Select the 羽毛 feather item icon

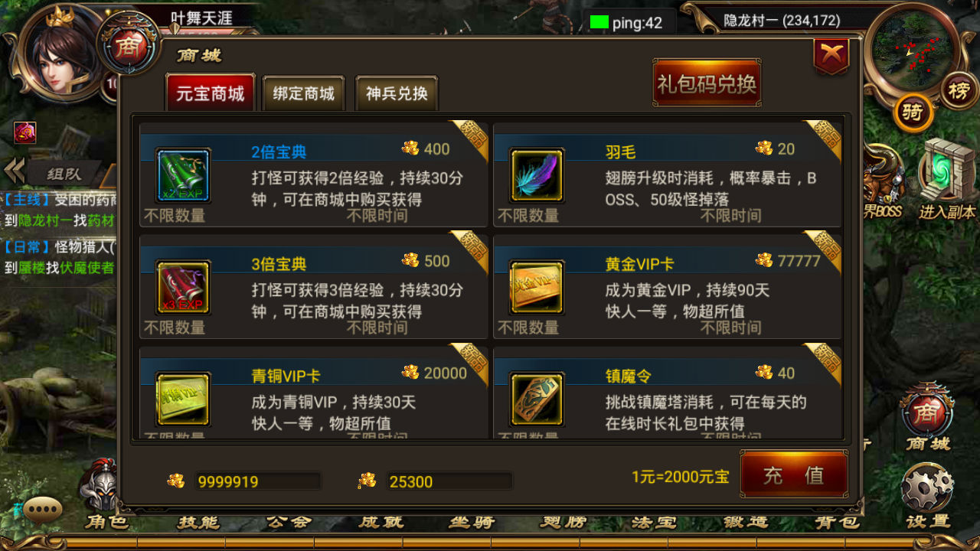coord(537,175)
